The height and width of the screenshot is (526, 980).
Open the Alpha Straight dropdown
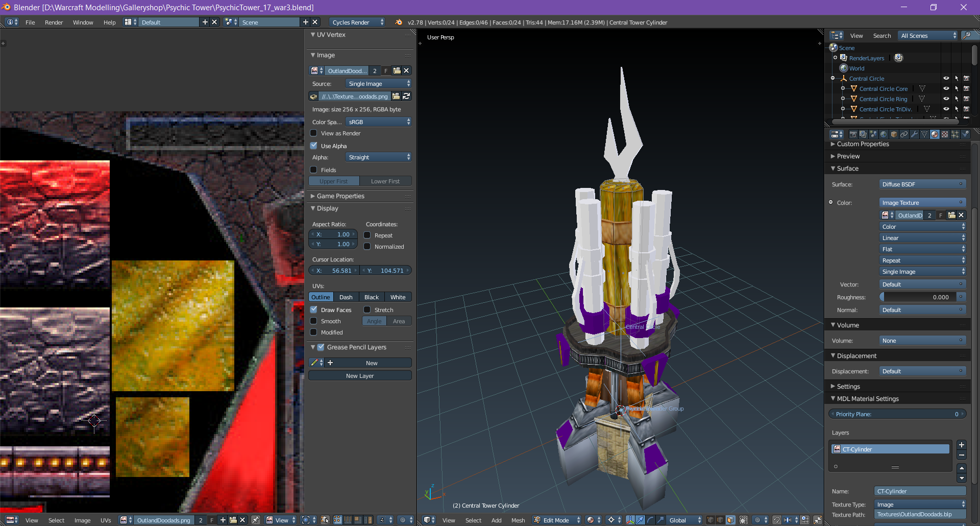(379, 157)
